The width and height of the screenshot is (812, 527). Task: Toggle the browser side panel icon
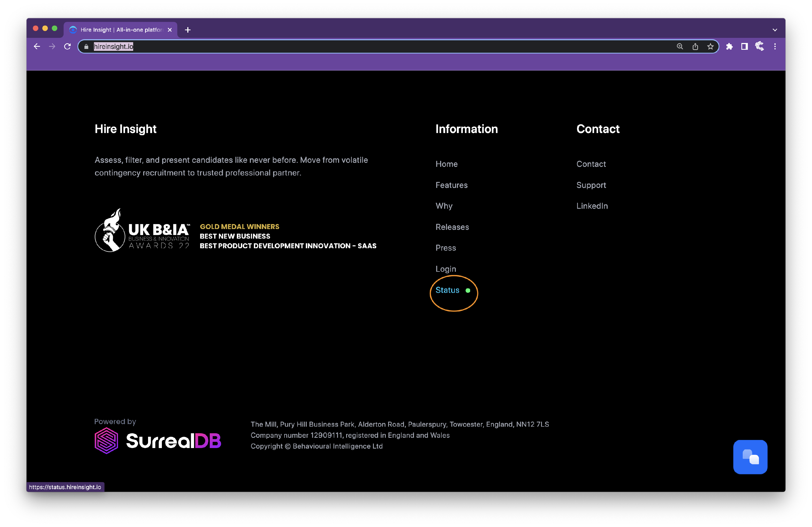pyautogui.click(x=744, y=46)
